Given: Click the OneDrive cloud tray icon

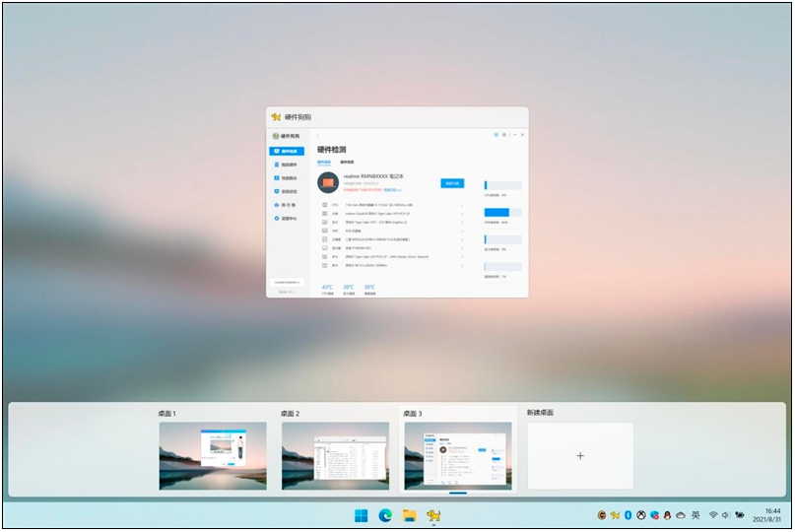Looking at the screenshot, I should 680,515.
